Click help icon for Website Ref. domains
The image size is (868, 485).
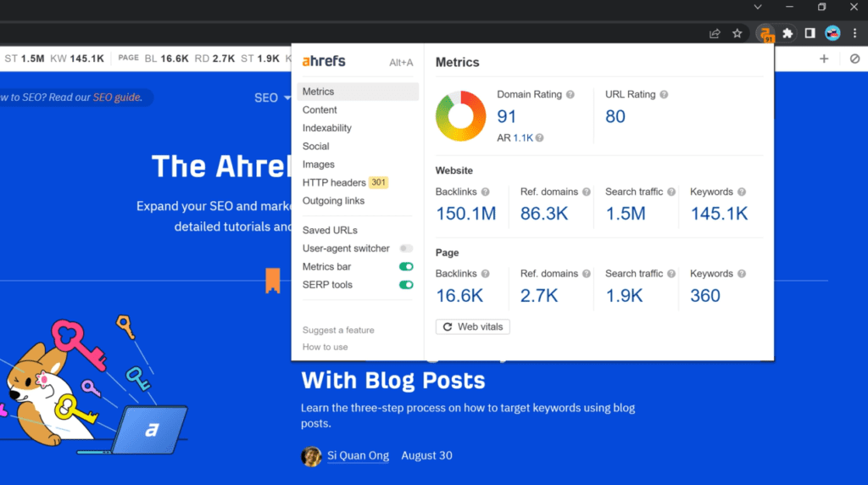(x=587, y=192)
